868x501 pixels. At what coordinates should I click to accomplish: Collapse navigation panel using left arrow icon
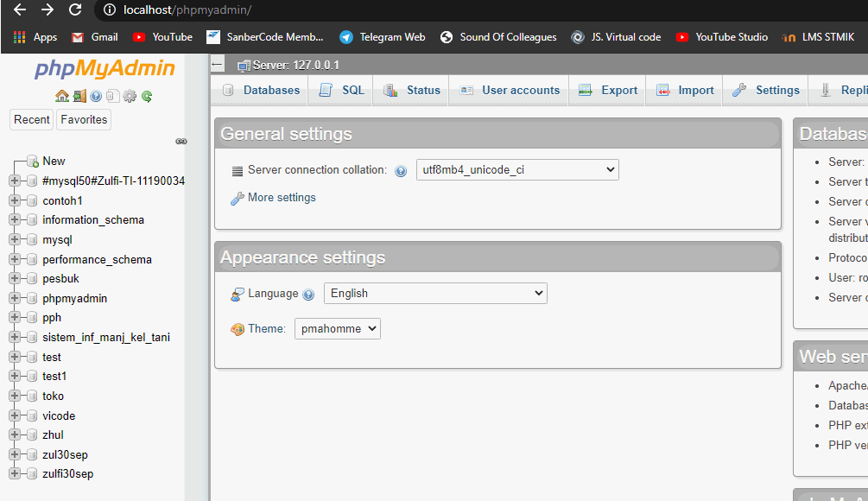pos(217,65)
